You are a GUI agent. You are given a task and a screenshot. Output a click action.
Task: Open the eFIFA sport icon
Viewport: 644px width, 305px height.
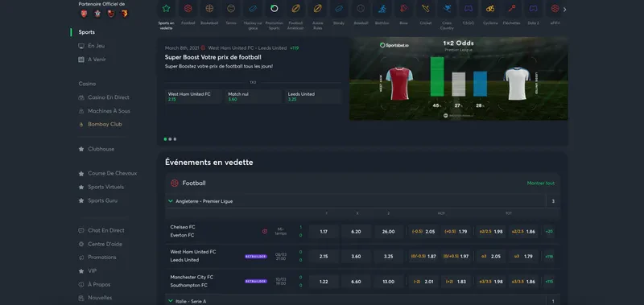click(555, 8)
